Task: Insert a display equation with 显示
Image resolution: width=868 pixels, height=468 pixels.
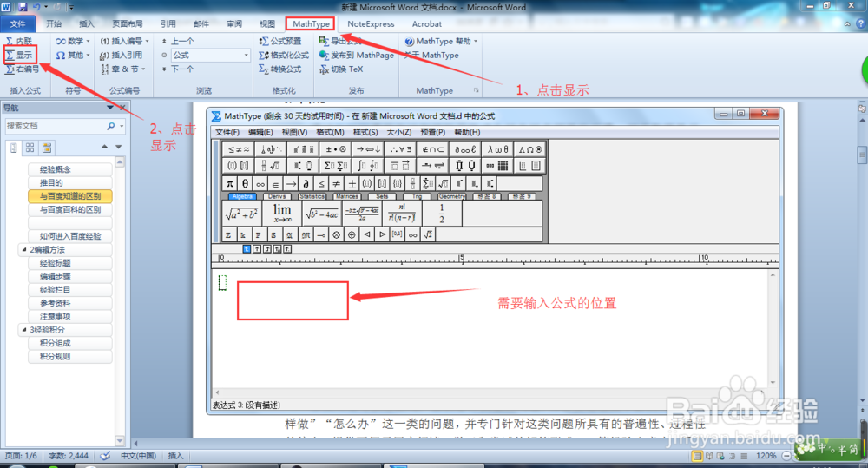Action: click(19, 55)
